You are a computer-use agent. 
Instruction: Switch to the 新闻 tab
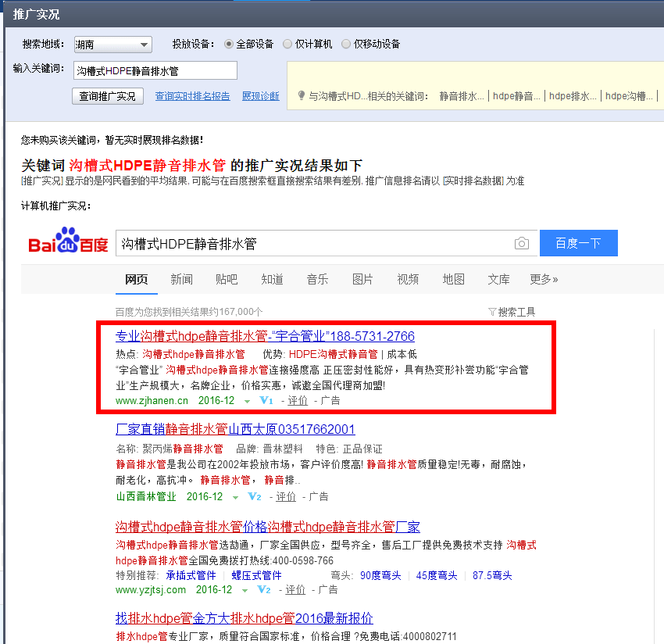tap(182, 279)
